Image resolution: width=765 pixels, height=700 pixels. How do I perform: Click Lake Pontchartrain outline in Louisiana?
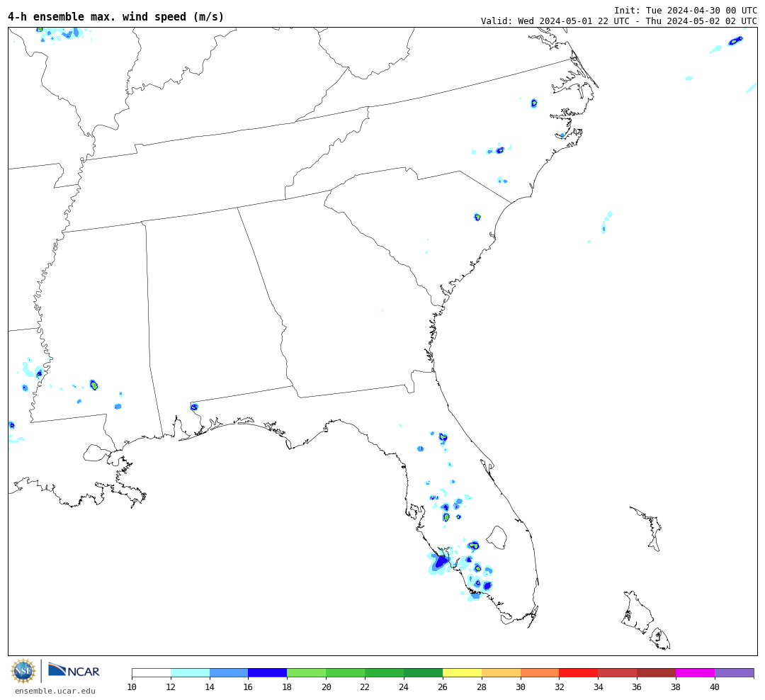click(96, 453)
